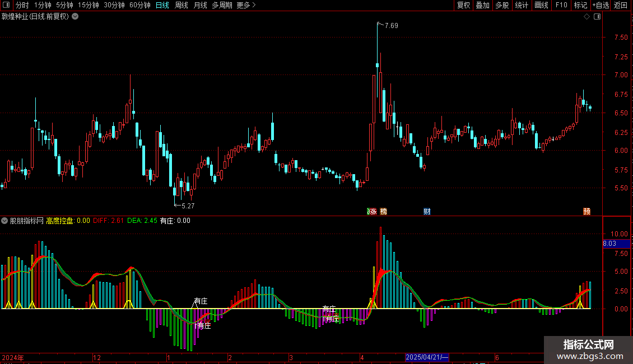Click the 7.50 label on the price axis

tap(621, 38)
